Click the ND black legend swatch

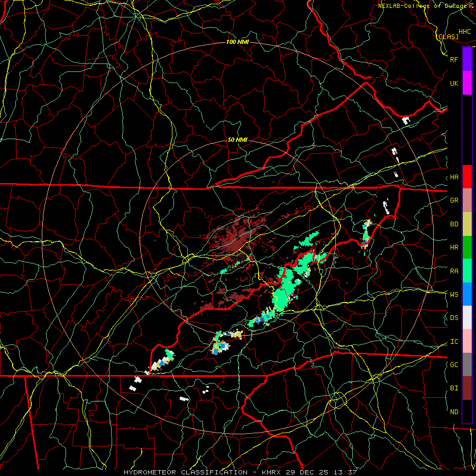point(467,411)
